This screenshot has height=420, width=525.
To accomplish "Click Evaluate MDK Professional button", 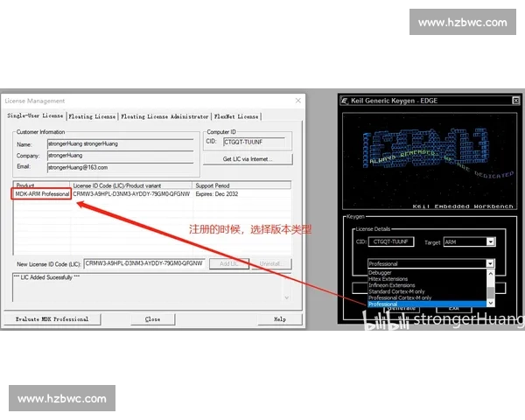I will (52, 319).
